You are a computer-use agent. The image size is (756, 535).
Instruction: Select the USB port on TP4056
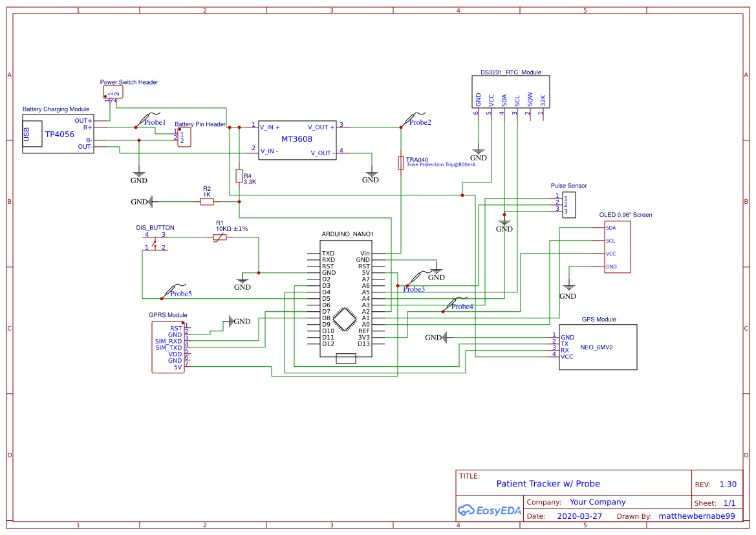click(32, 134)
